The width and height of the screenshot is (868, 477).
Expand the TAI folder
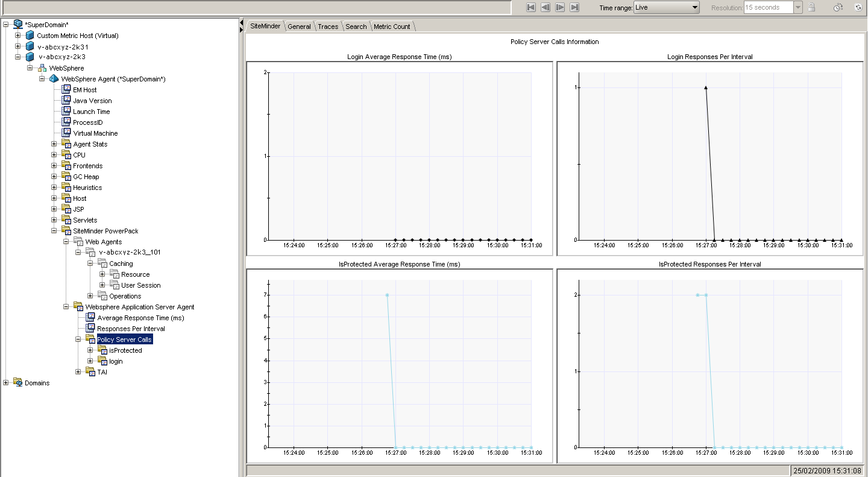[78, 372]
